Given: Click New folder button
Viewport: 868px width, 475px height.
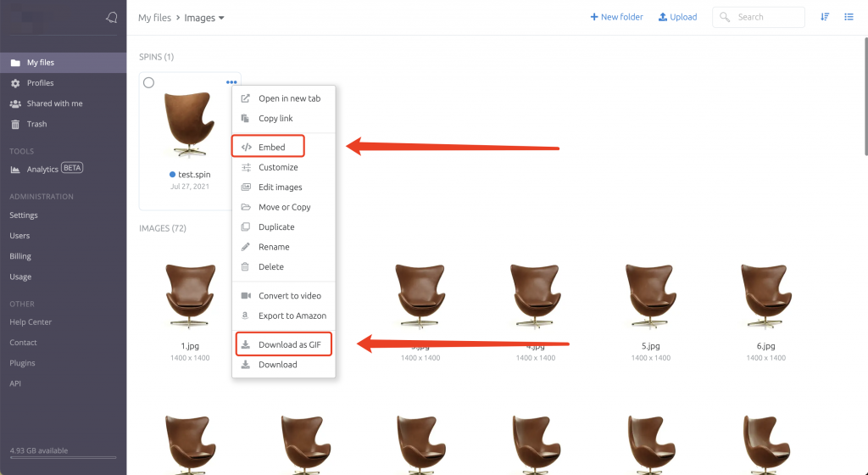Looking at the screenshot, I should (x=617, y=17).
